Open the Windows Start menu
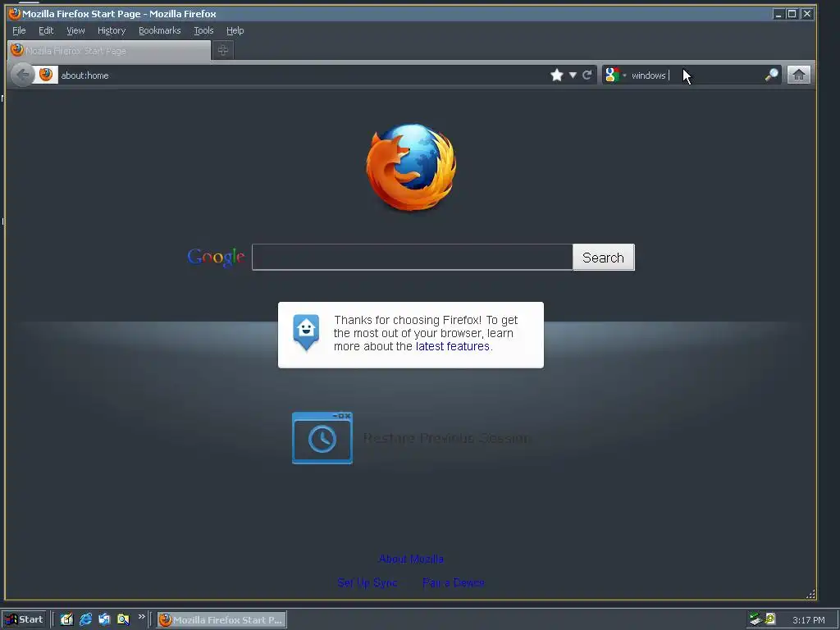840x630 pixels. [x=24, y=619]
